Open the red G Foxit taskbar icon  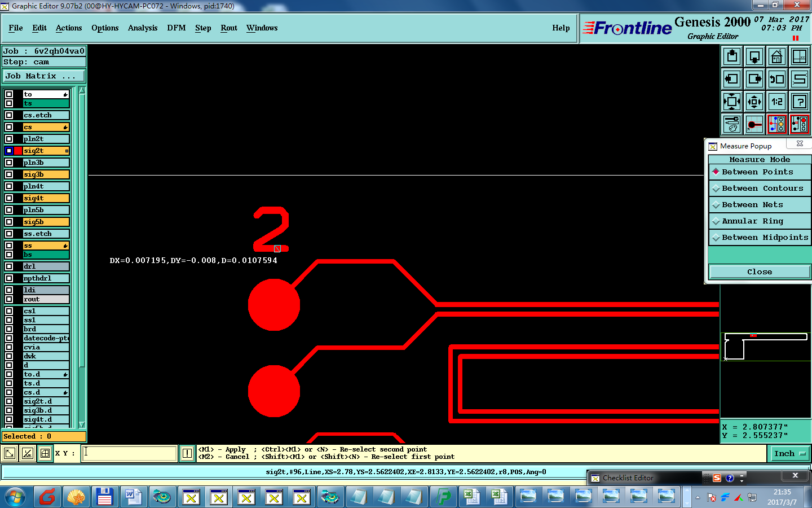pyautogui.click(x=47, y=497)
